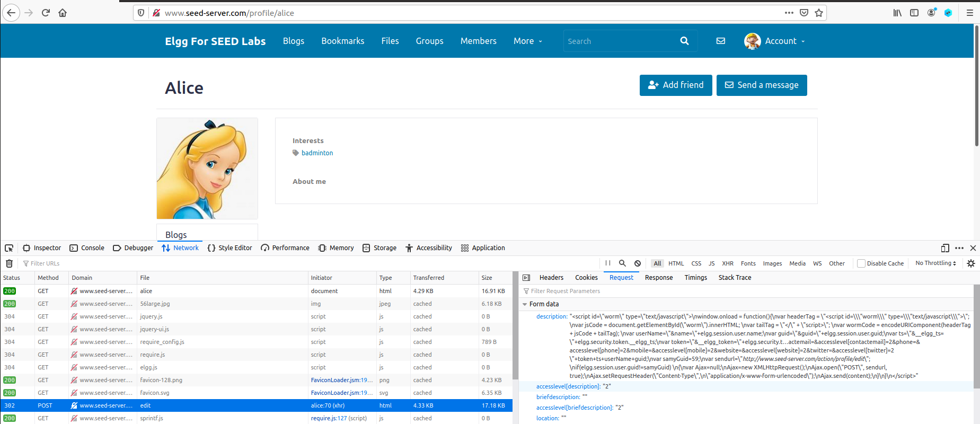Filter network requests by HTML
The height and width of the screenshot is (424, 980).
(x=676, y=263)
